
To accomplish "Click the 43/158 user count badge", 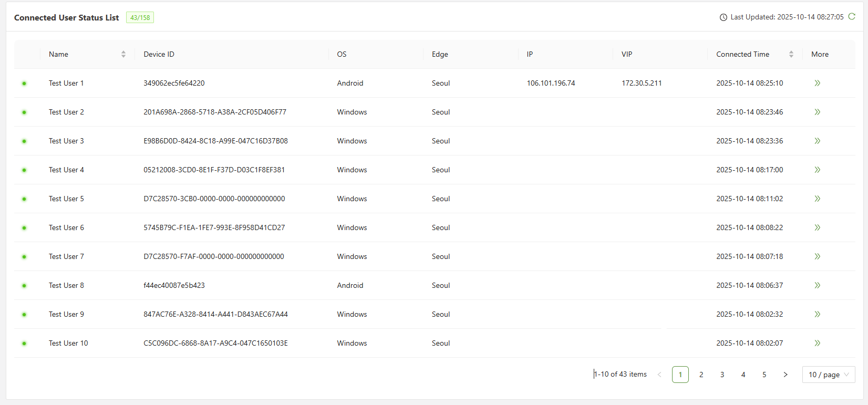I will coord(140,17).
